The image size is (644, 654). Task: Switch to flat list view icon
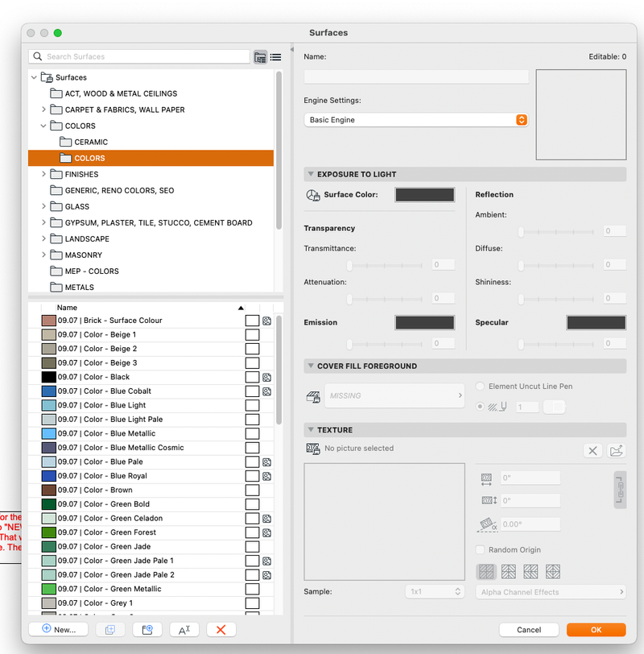point(275,57)
